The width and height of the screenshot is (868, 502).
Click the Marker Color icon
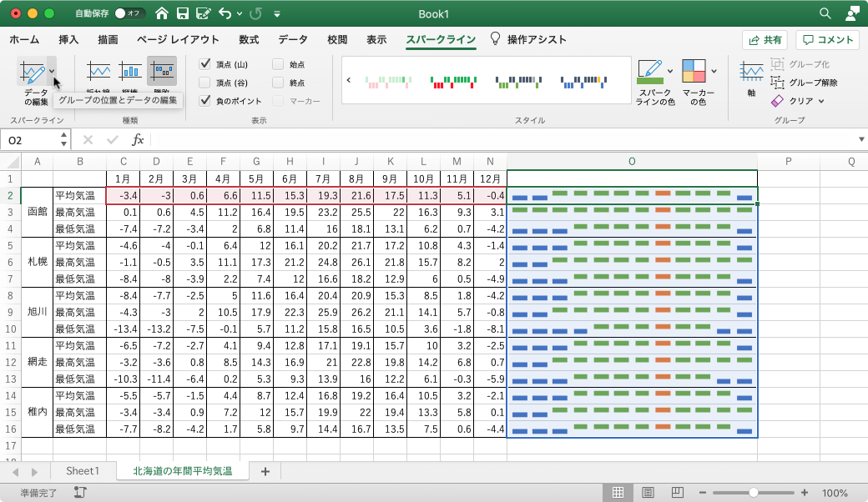pyautogui.click(x=694, y=71)
